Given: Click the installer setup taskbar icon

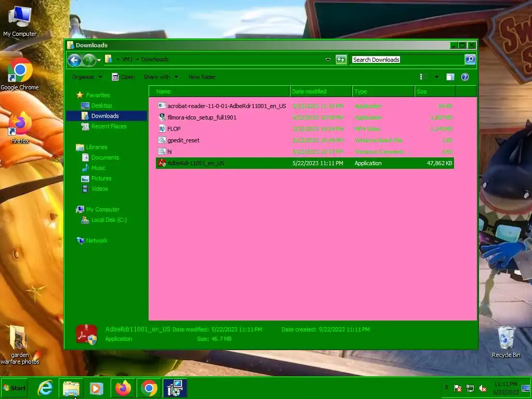Looking at the screenshot, I should 175,388.
